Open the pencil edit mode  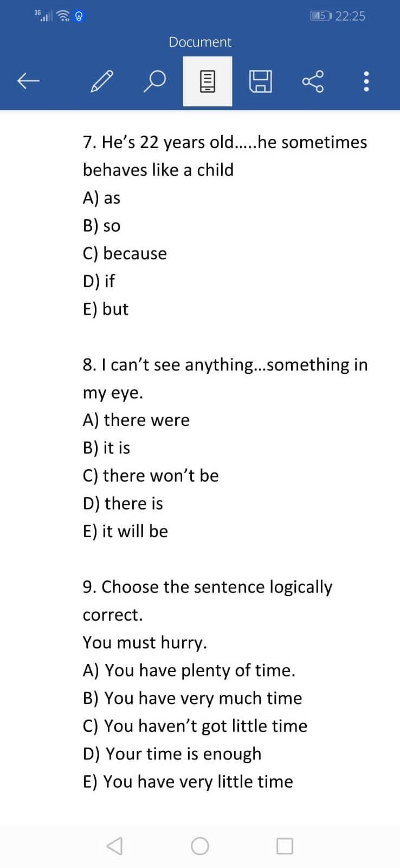coord(102,81)
